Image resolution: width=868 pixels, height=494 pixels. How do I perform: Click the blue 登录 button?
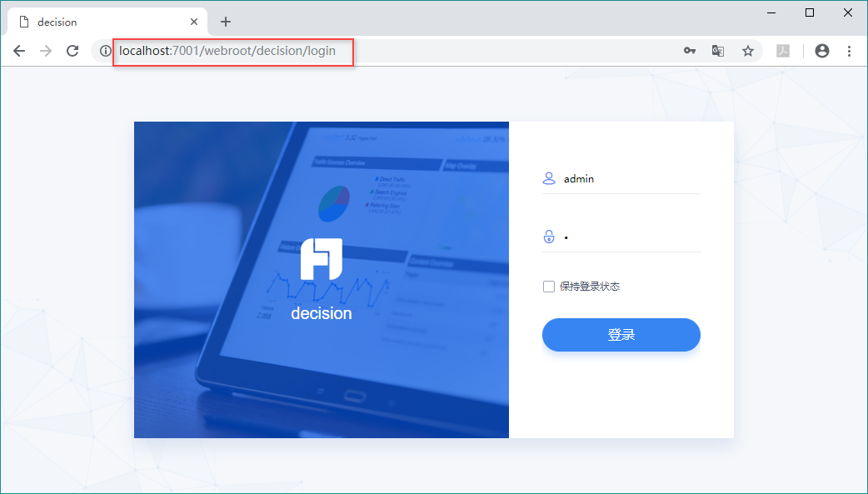[621, 335]
